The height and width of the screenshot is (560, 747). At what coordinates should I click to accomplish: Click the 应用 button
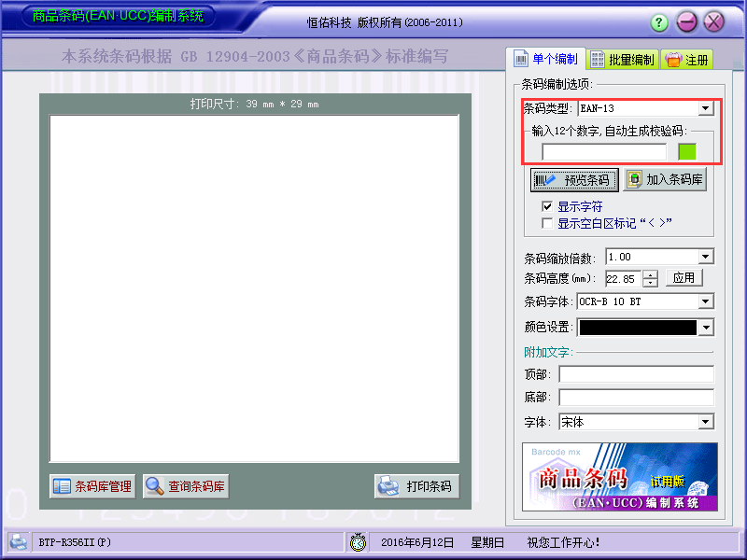coord(684,278)
